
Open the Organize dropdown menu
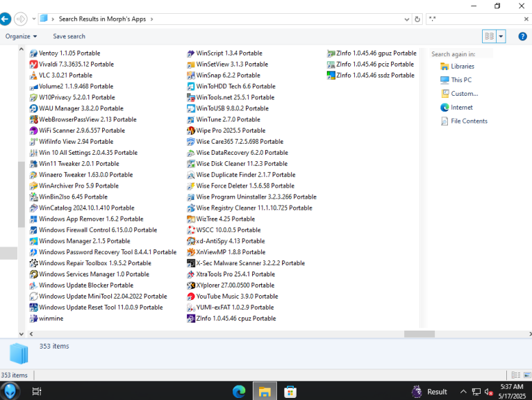[x=21, y=36]
